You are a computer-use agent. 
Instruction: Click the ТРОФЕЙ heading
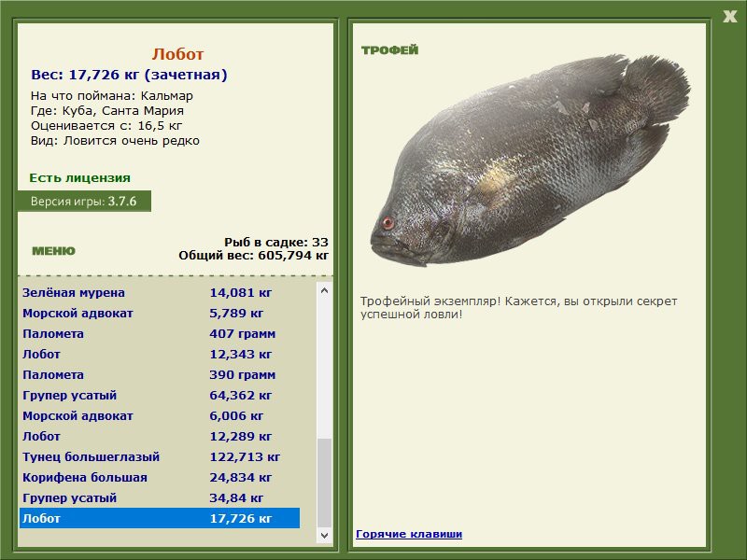pos(389,50)
